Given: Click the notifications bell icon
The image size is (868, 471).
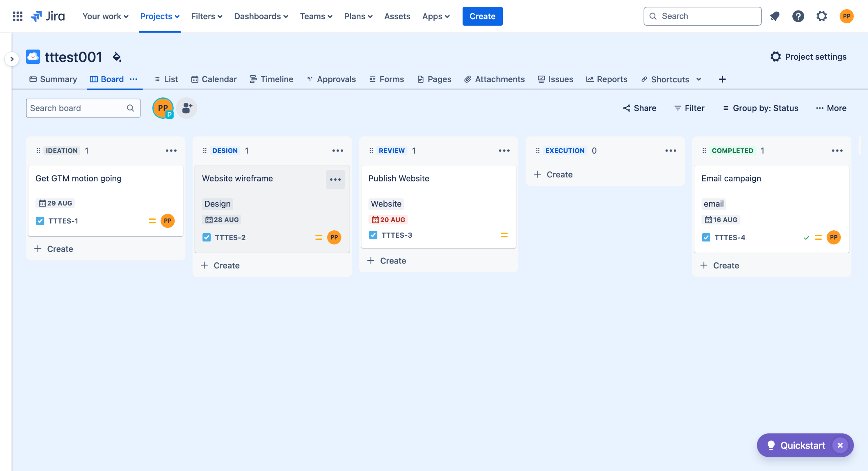Looking at the screenshot, I should (x=775, y=16).
